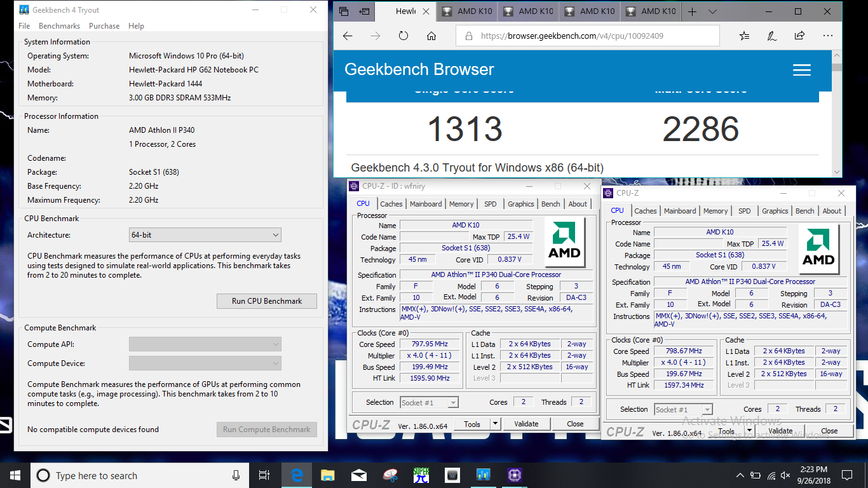Open CPU-Z taskbar icon

[x=515, y=475]
